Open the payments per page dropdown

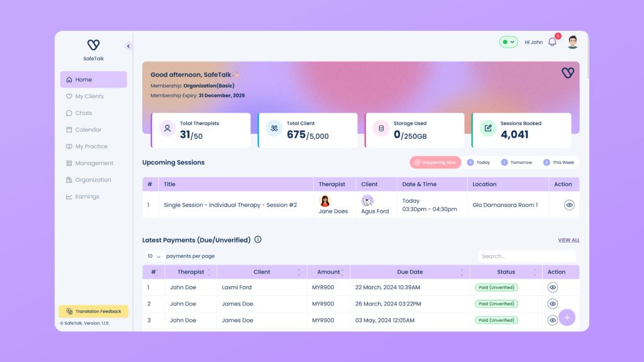pyautogui.click(x=155, y=256)
